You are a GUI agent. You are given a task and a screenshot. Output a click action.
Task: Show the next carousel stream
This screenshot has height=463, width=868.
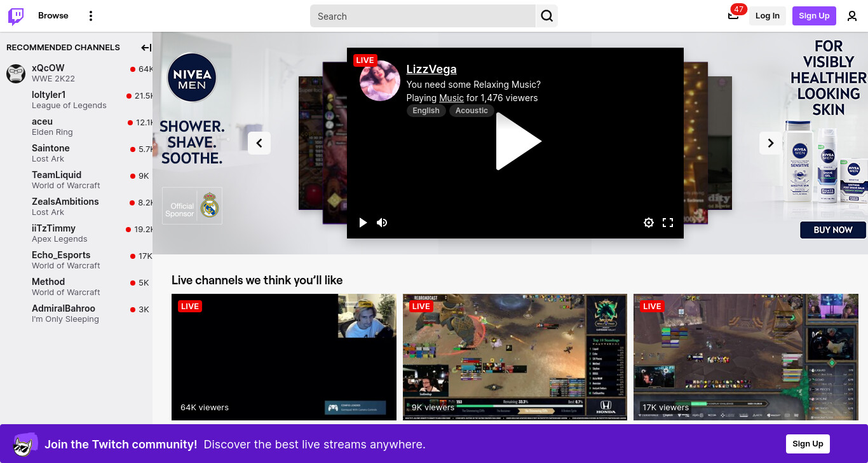(x=771, y=143)
